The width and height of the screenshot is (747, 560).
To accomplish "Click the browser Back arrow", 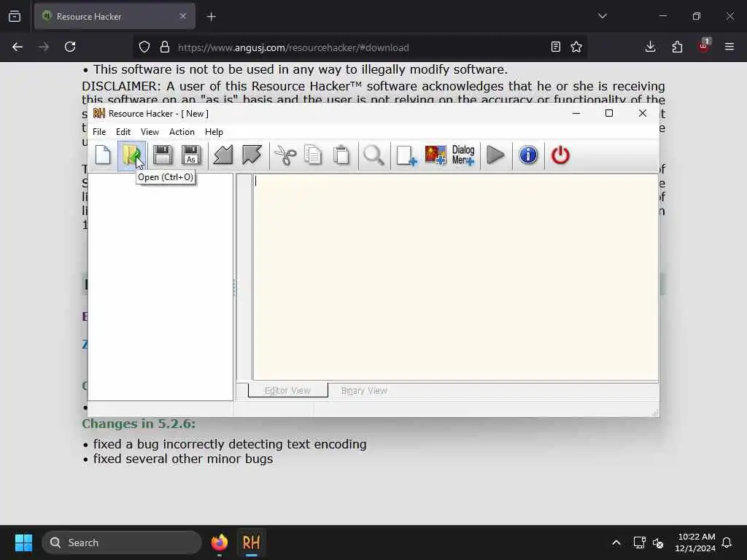I will click(18, 47).
